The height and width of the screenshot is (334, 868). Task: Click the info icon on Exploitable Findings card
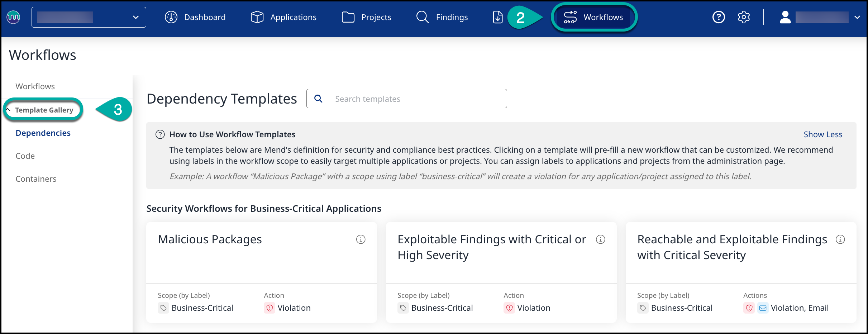[601, 240]
